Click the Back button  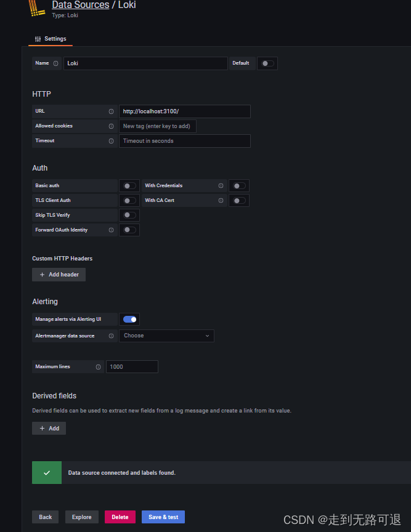tap(45, 517)
